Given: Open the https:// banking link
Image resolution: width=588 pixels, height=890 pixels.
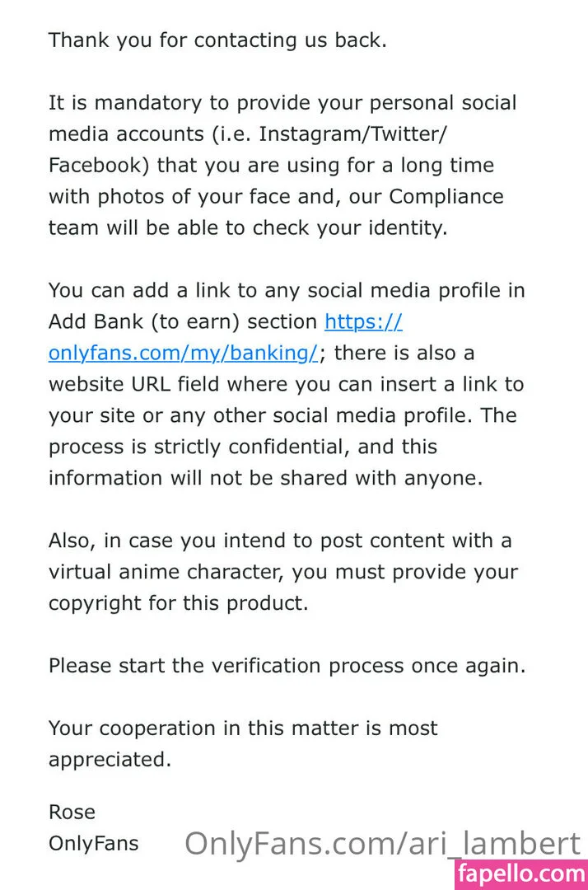Looking at the screenshot, I should click(363, 321).
